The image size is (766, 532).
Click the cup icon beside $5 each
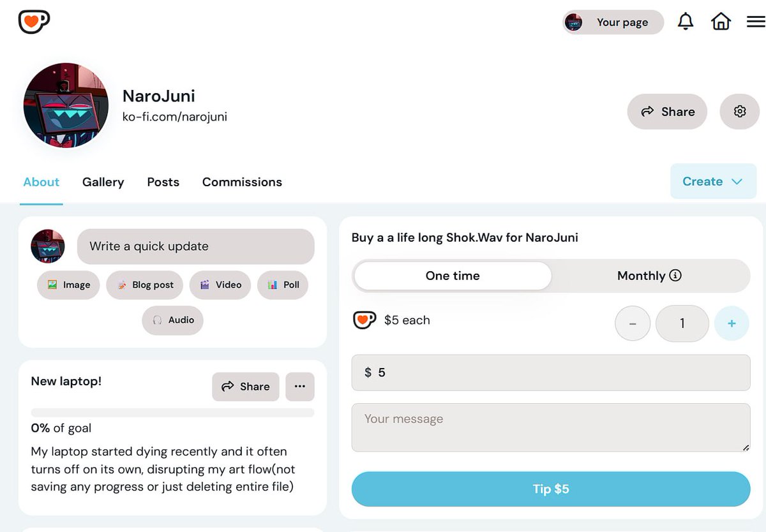pos(364,320)
